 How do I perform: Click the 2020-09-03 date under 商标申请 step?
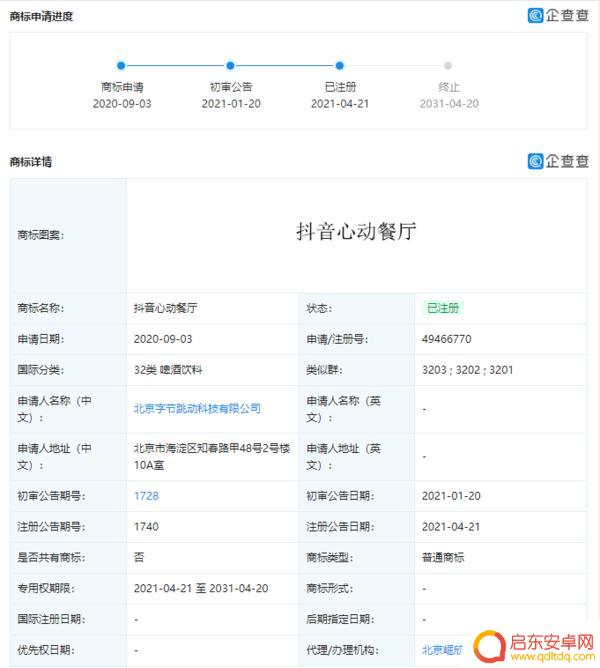(x=122, y=104)
